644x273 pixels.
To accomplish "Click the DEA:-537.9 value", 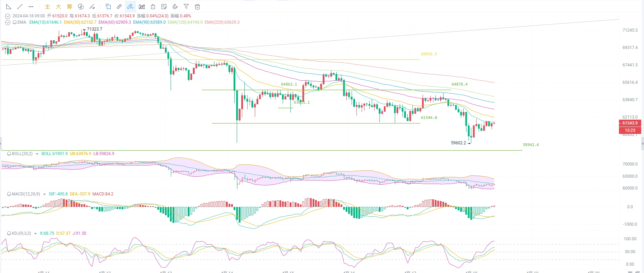I will [x=80, y=194].
